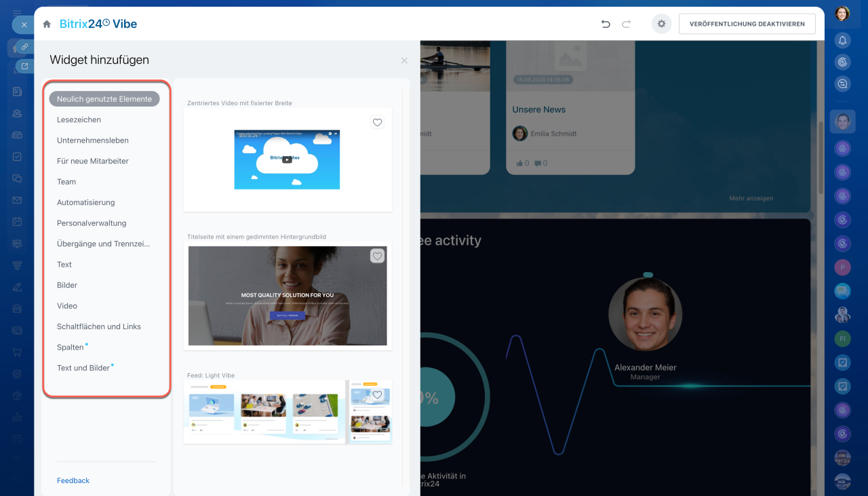
Task: Open the Lesezeichen category
Action: 79,119
